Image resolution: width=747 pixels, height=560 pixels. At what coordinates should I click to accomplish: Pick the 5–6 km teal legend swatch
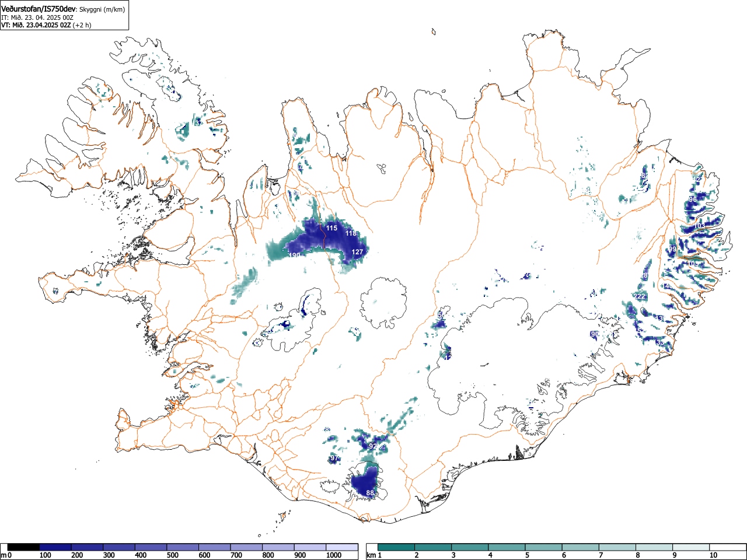543,547
